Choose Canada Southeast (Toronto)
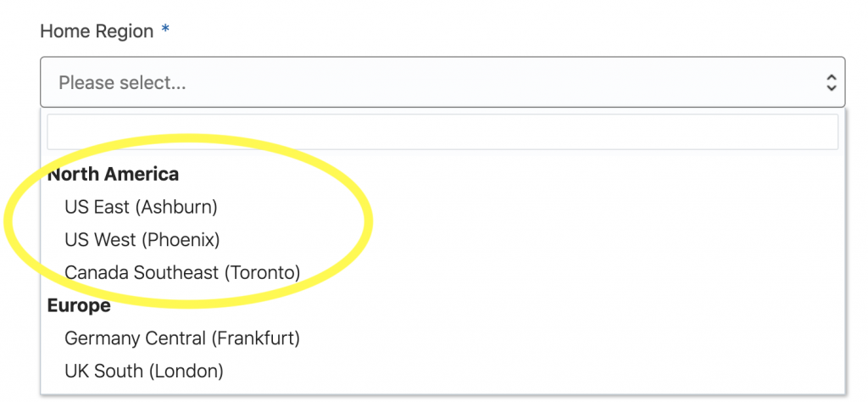 (182, 273)
